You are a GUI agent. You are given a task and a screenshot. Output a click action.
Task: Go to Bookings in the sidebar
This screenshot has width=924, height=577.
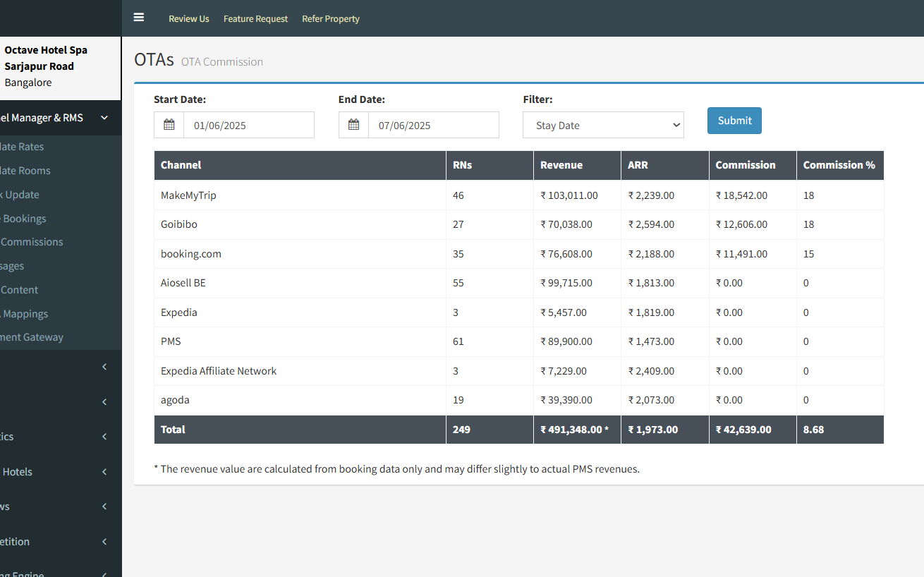click(x=25, y=219)
